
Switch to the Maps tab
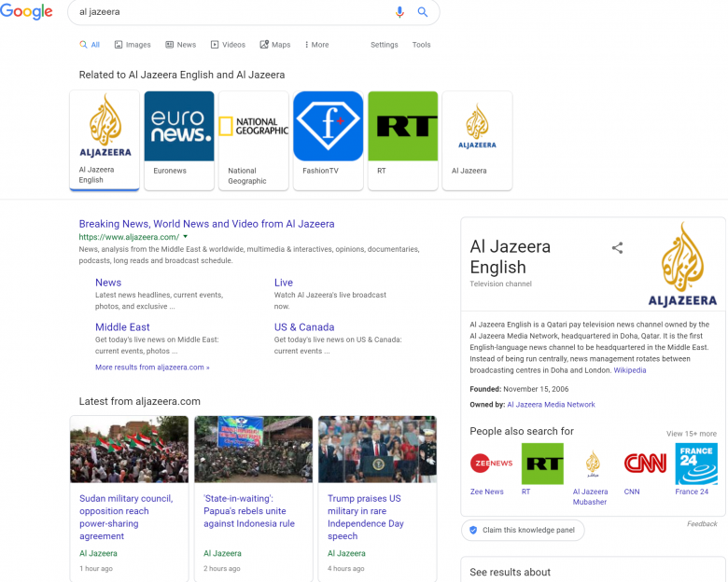(x=275, y=45)
